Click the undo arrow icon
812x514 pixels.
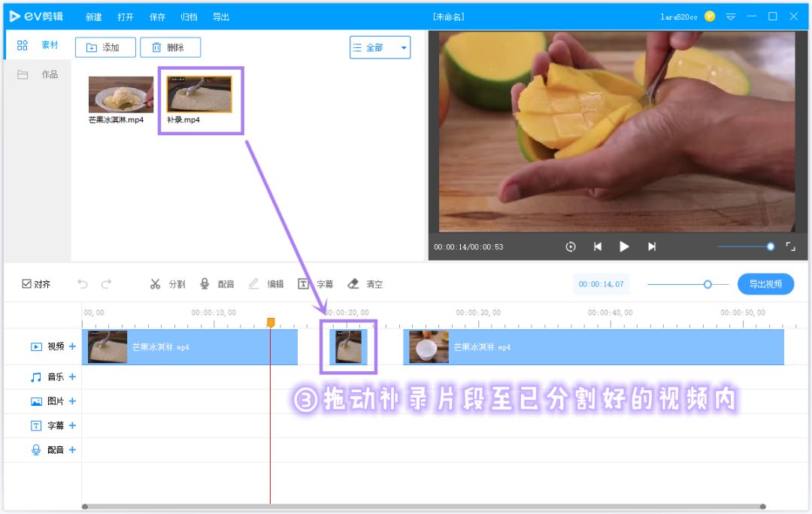click(83, 283)
